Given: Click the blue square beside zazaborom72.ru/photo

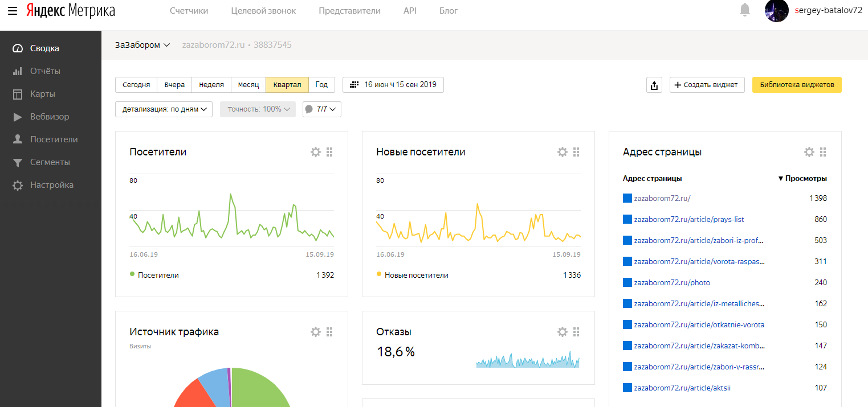Looking at the screenshot, I should coord(627,282).
